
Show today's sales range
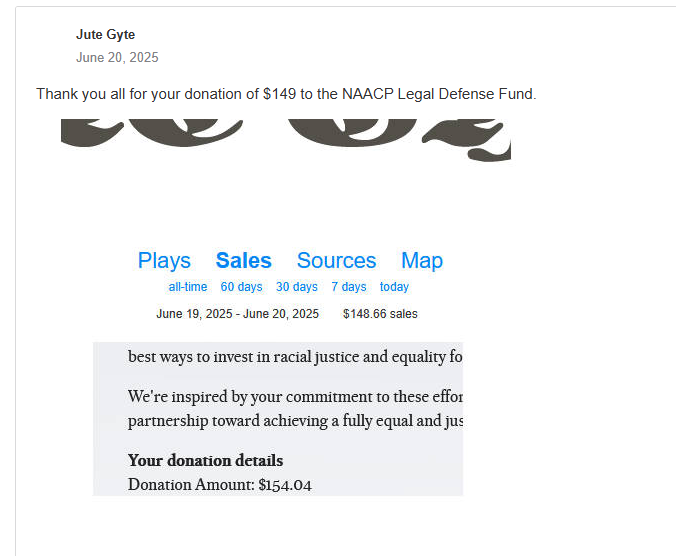pyautogui.click(x=394, y=287)
